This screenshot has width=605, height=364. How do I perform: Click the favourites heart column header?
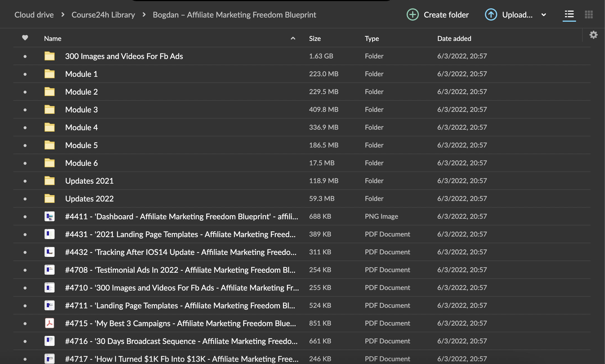coord(25,38)
